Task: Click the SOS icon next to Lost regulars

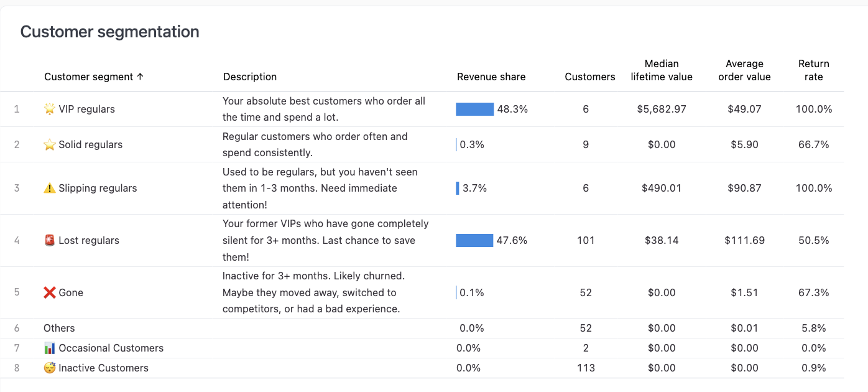Action: click(x=49, y=240)
